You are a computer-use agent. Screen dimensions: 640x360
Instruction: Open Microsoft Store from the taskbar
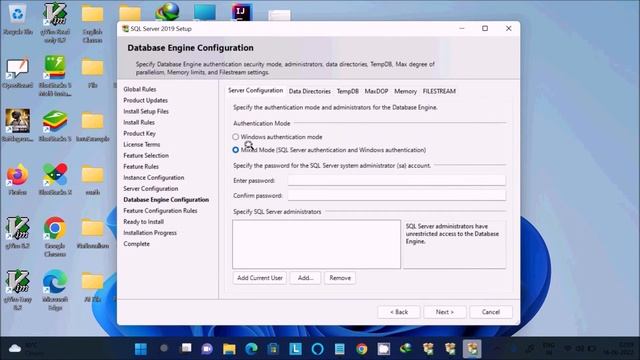(x=273, y=349)
